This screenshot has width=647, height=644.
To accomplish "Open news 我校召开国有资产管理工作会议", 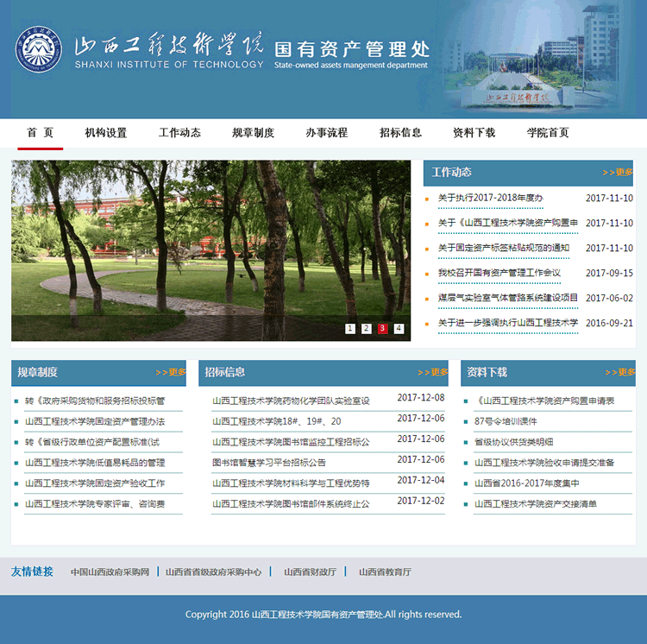I will tap(499, 273).
